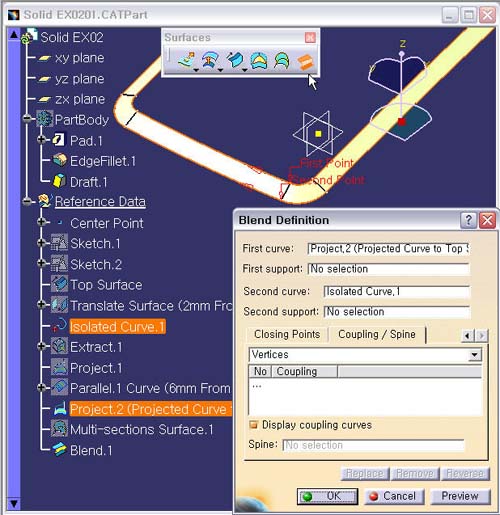Open the Blend Definition help button
Screen dimensions: 500x515
468,220
